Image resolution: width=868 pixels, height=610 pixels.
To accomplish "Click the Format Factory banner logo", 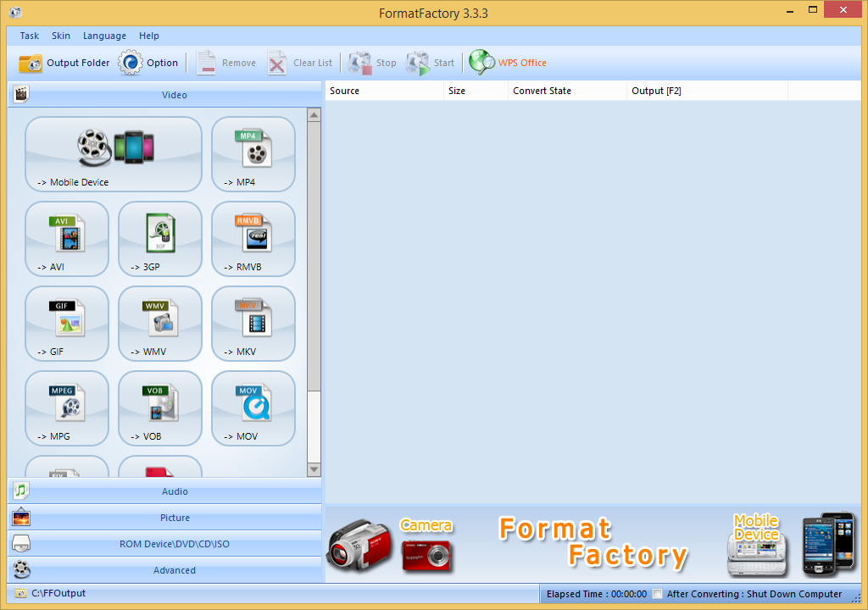I will [593, 542].
